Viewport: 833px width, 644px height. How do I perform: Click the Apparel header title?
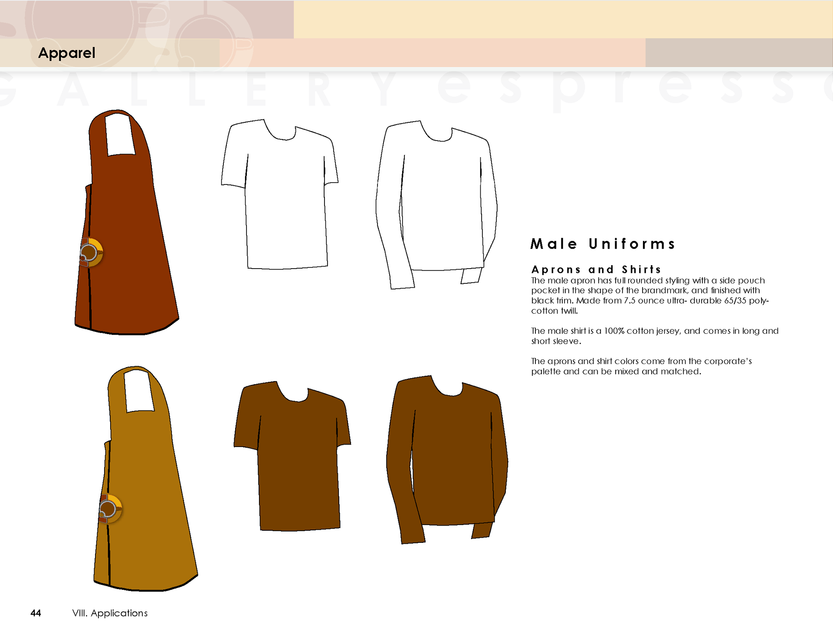pyautogui.click(x=66, y=53)
